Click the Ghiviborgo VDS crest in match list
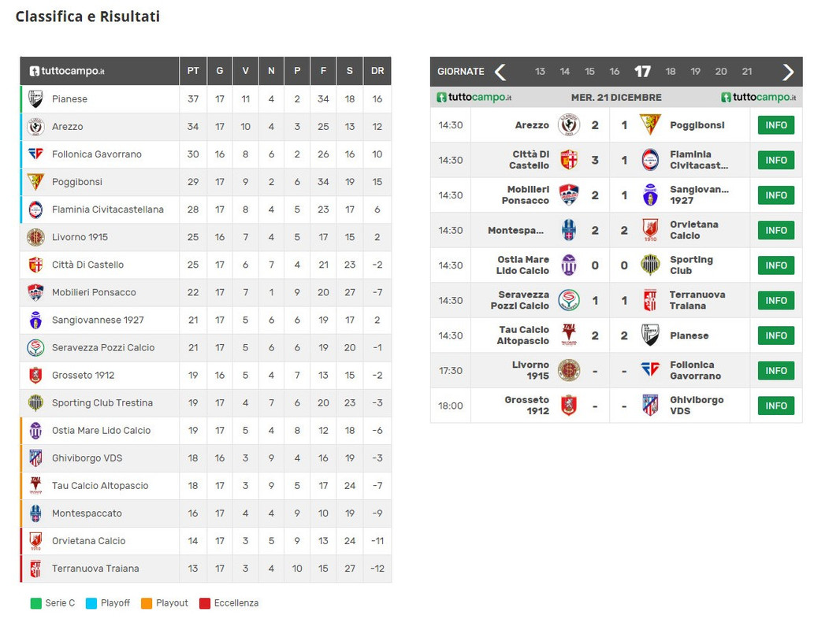840x630 pixels. (x=650, y=406)
